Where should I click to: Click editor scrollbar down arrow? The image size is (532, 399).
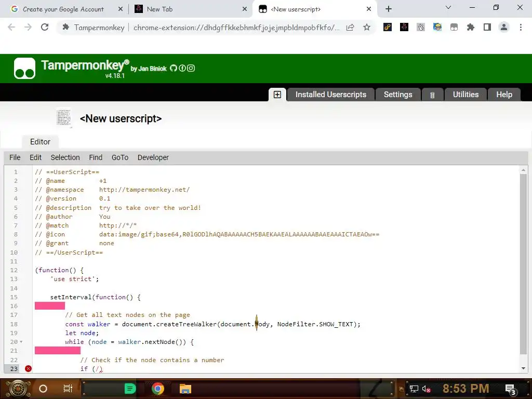[523, 368]
